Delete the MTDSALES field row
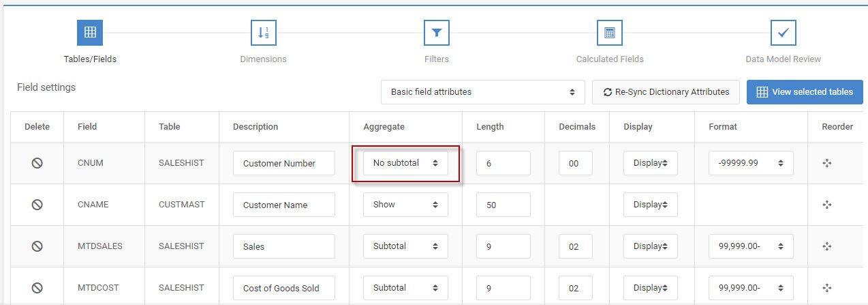The width and height of the screenshot is (868, 305). [37, 246]
